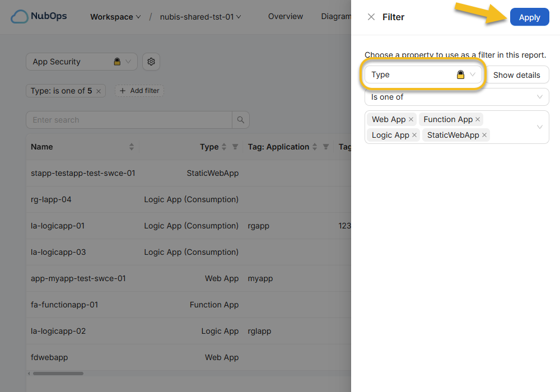Select row fdwebapp
This screenshot has width=560, height=392.
pos(189,357)
